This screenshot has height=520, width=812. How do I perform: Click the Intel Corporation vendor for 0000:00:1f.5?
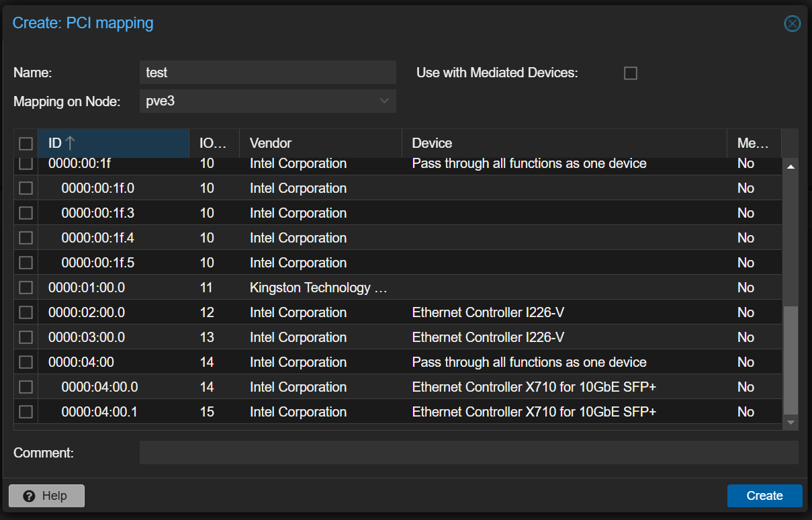tap(298, 263)
